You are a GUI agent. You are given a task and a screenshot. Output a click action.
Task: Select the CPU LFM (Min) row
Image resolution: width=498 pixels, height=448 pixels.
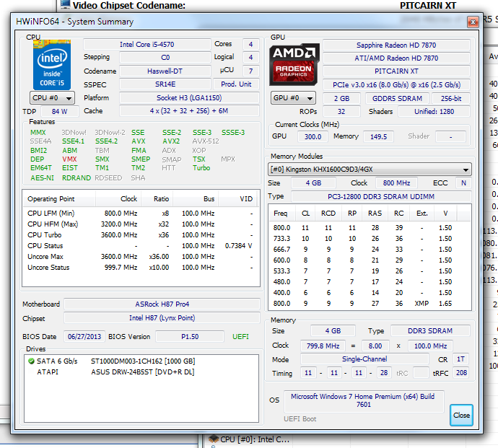pos(141,214)
